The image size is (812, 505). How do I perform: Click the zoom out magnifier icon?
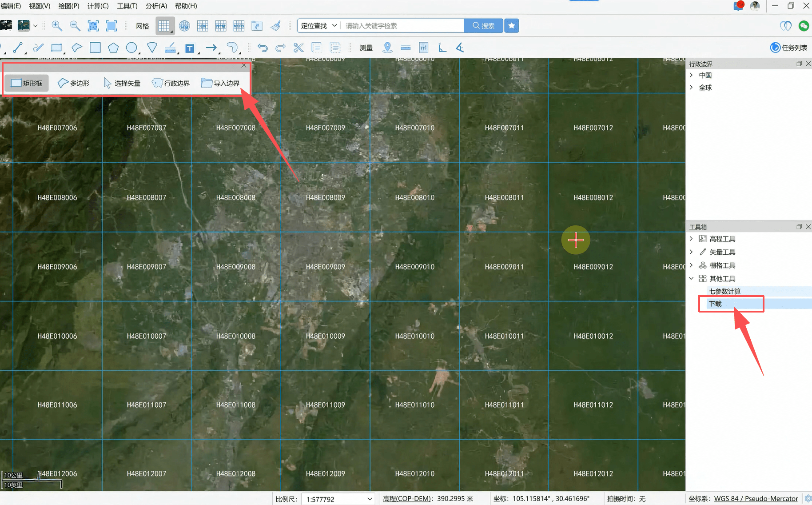tap(75, 26)
